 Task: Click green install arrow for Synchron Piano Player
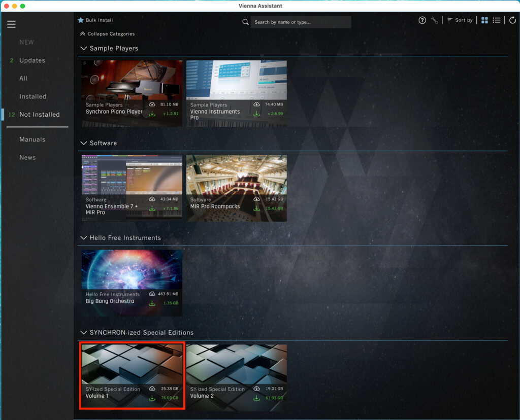(x=152, y=114)
